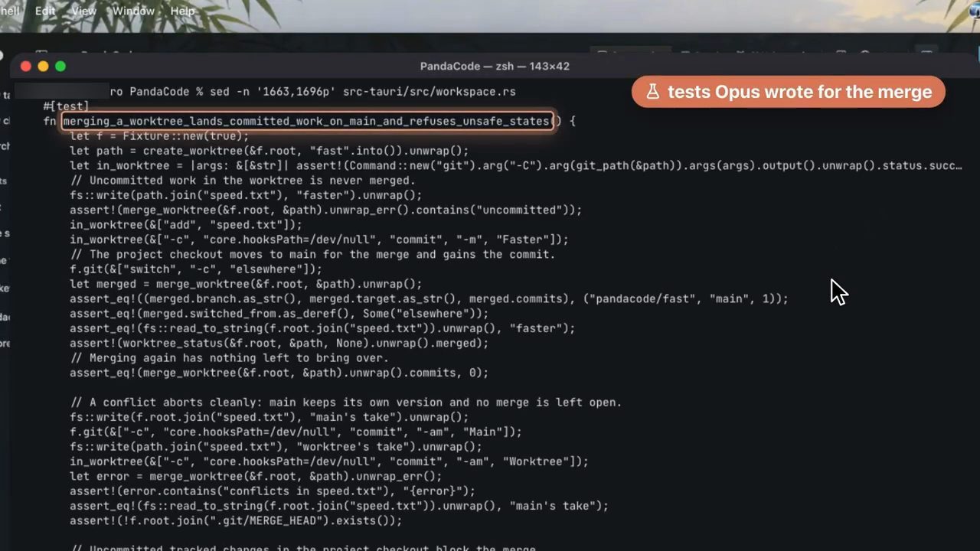
Task: Click comment 'Merging again has nothing left'
Action: [x=229, y=358]
